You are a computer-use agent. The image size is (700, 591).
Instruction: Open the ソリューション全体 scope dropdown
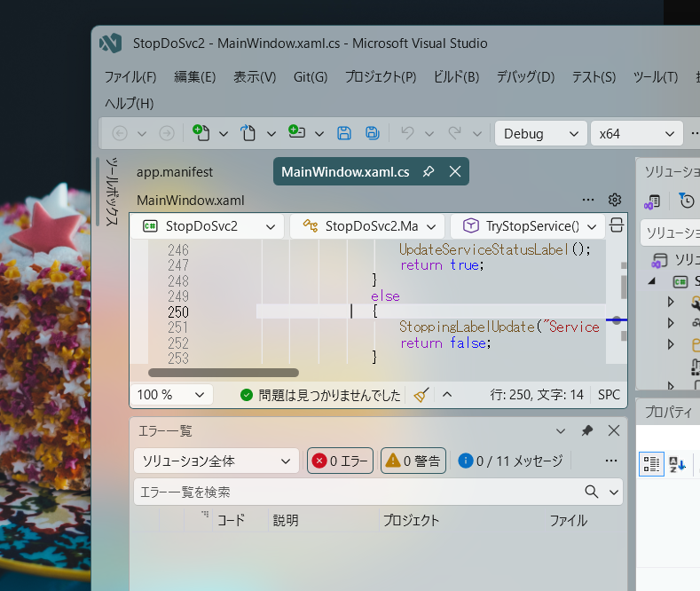(216, 461)
